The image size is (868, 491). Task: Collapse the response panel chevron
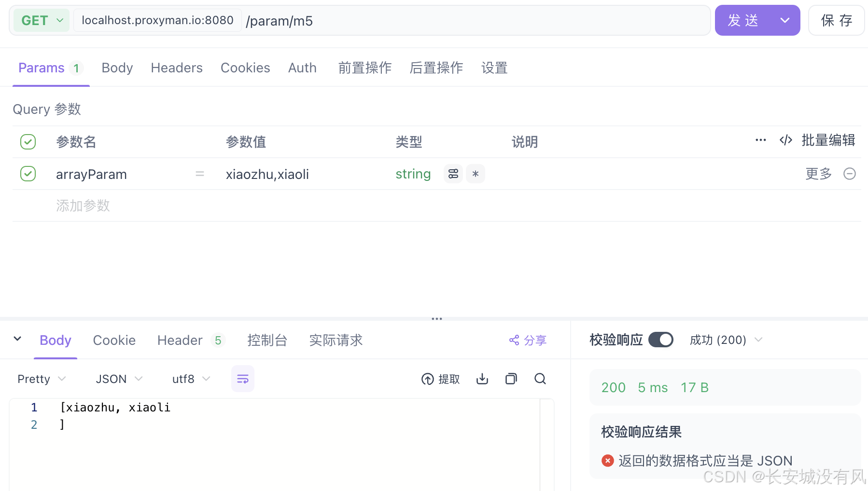17,339
